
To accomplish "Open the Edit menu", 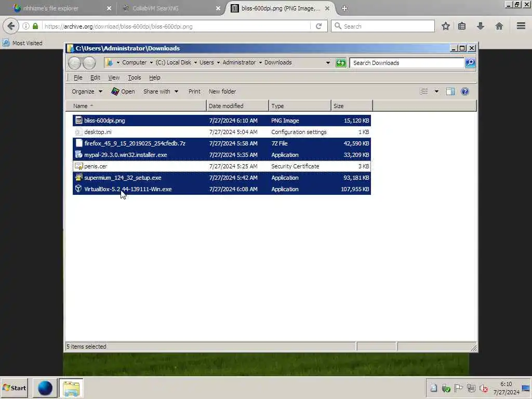I will (95, 77).
